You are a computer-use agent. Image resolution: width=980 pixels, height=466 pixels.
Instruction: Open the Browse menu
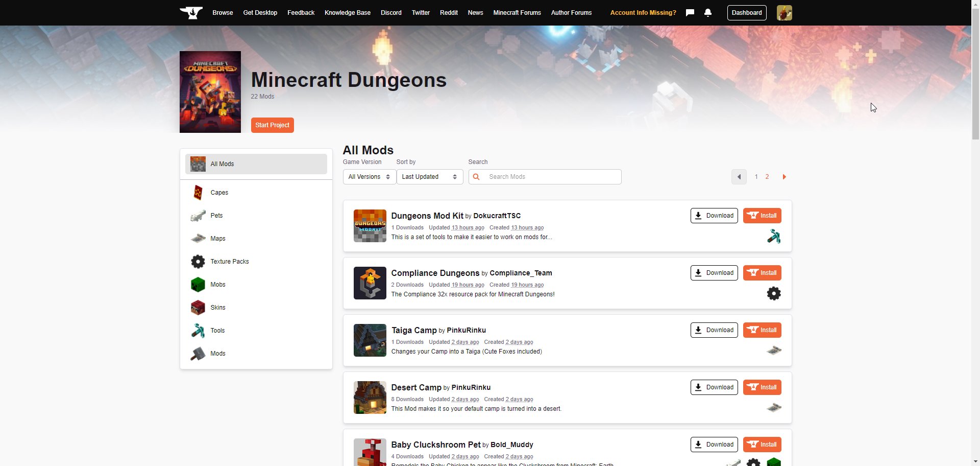[223, 13]
